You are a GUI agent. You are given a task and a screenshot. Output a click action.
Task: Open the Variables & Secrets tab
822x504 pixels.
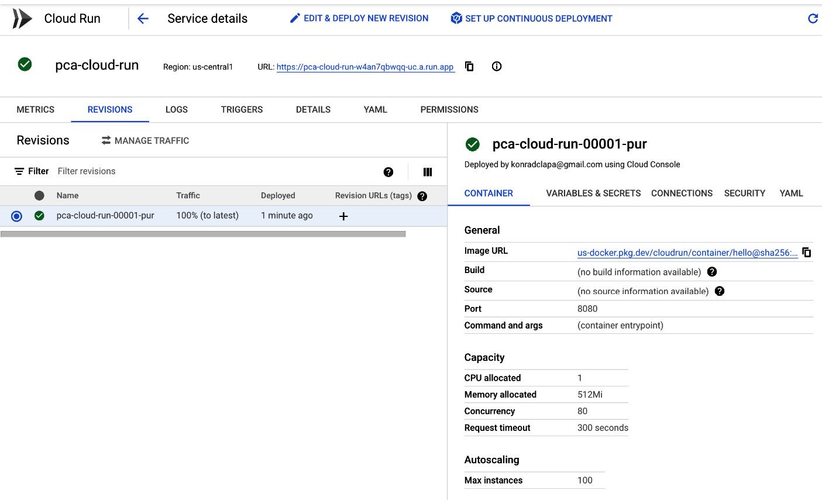(593, 194)
